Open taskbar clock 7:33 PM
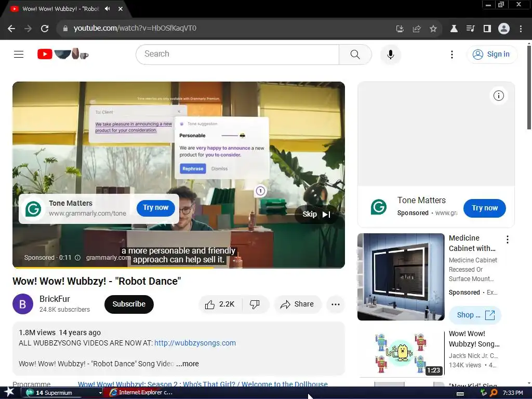532x399 pixels. pyautogui.click(x=513, y=393)
